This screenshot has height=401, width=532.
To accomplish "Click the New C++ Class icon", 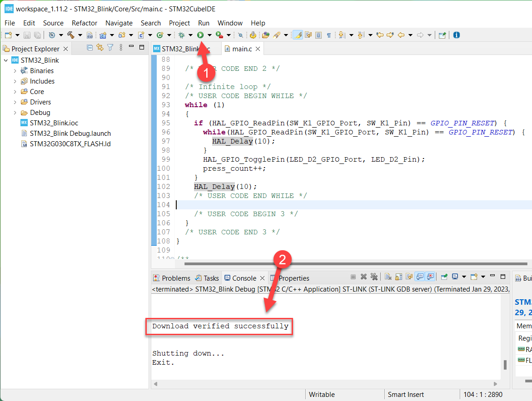I will coord(160,35).
